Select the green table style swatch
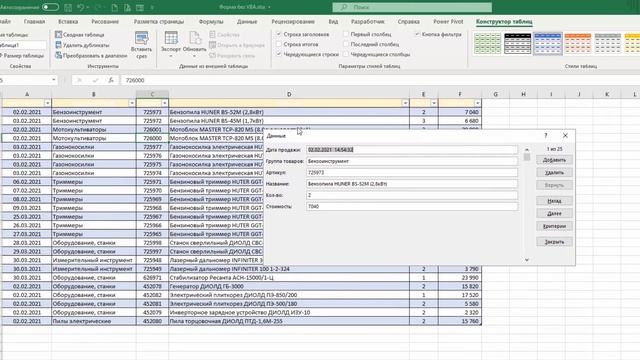Screen dimensions: 640x360 tap(487, 44)
